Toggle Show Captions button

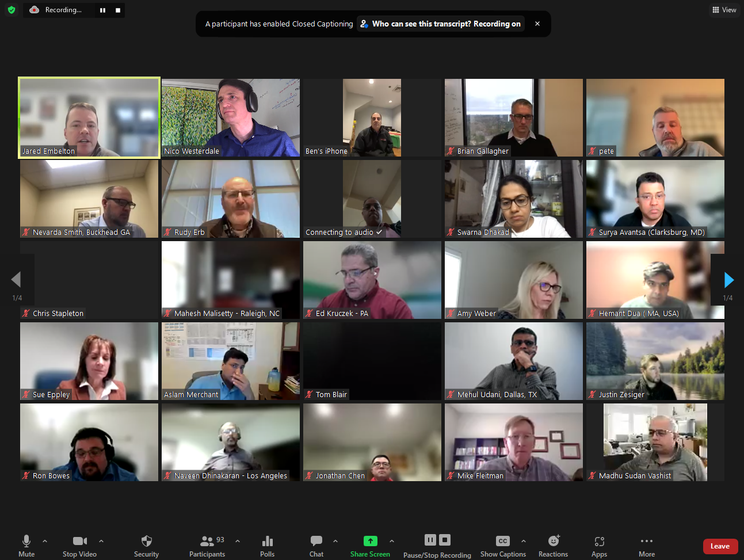502,546
